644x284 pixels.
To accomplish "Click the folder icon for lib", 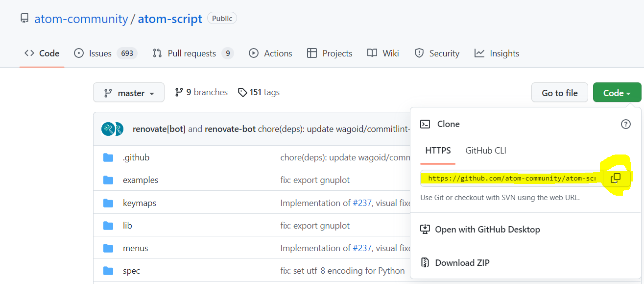I will [x=108, y=226].
